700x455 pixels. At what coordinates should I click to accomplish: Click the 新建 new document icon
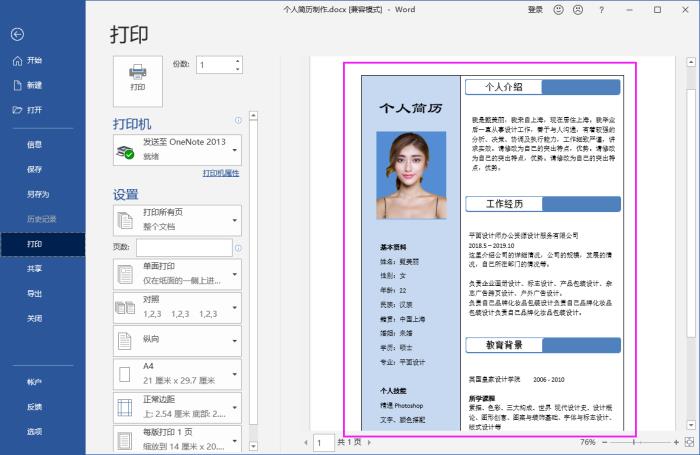click(17, 85)
